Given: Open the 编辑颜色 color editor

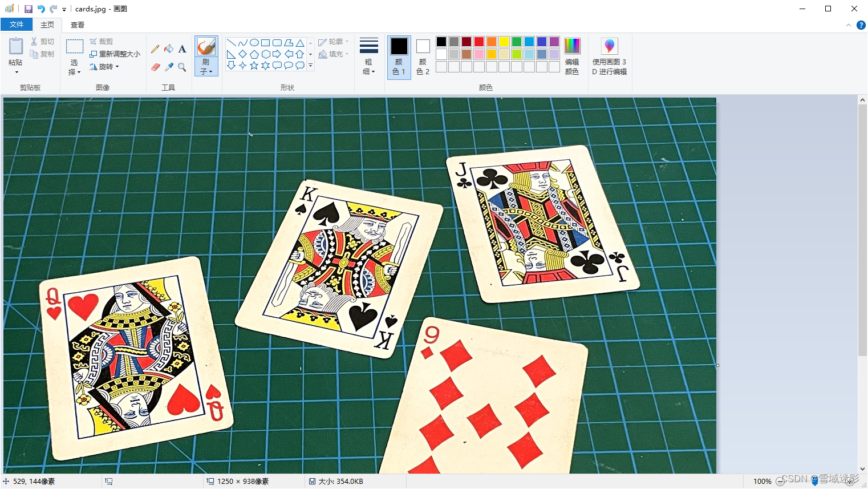Looking at the screenshot, I should 572,56.
